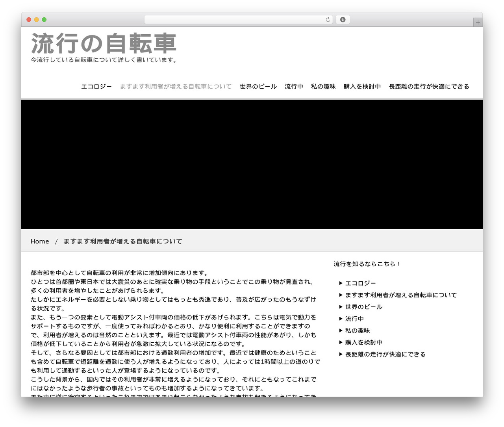Open the sidebar link 私の趣味
The width and height of the screenshot is (504, 427).
coord(358,330)
